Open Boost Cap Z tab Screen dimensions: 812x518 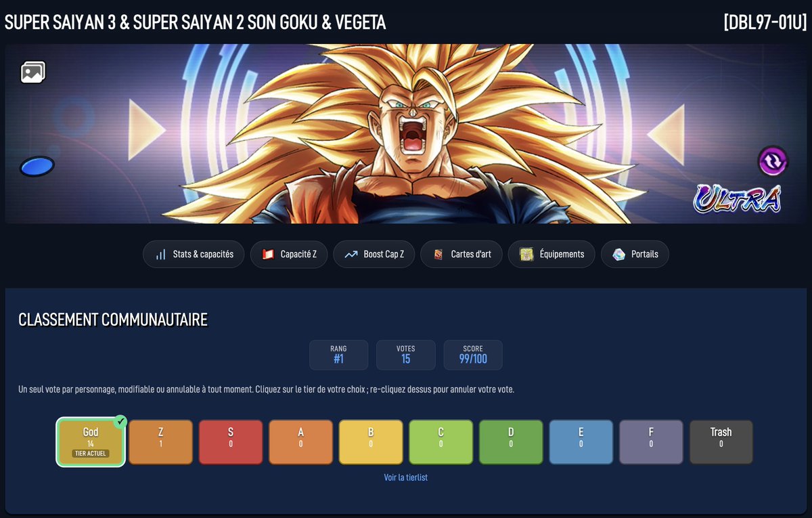coord(374,255)
